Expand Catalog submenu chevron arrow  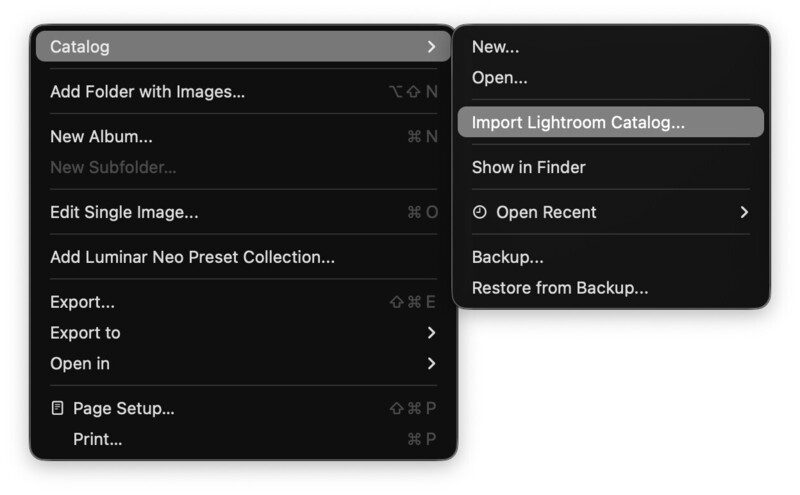(x=432, y=46)
